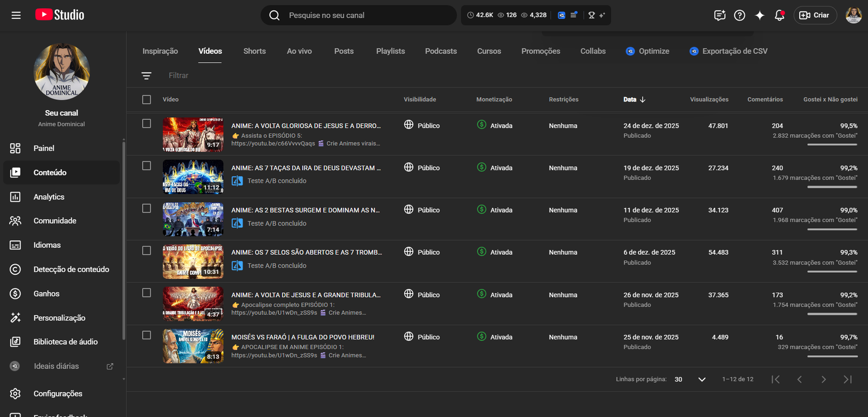This screenshot has width=868, height=417.
Task: Open Ganhos in the sidebar
Action: click(47, 293)
